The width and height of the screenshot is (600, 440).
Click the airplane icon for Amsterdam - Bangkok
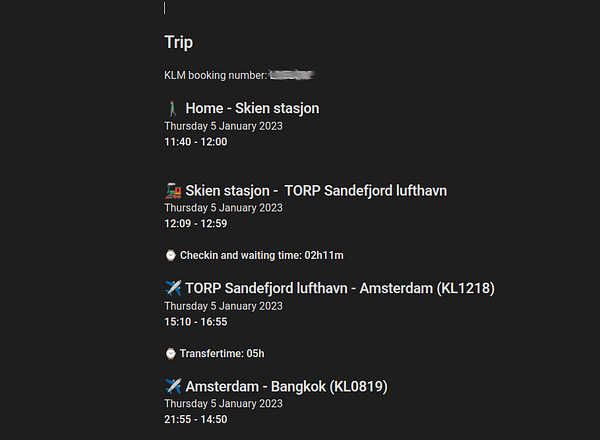(x=173, y=386)
